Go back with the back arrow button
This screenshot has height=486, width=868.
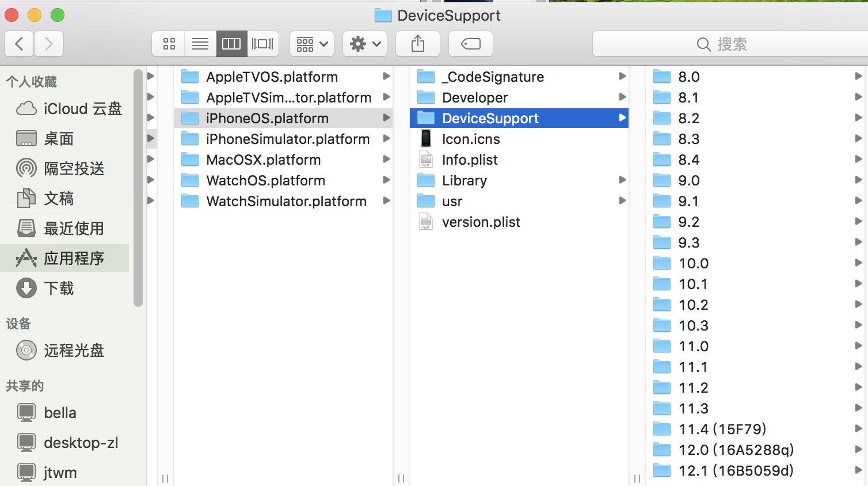[x=20, y=44]
